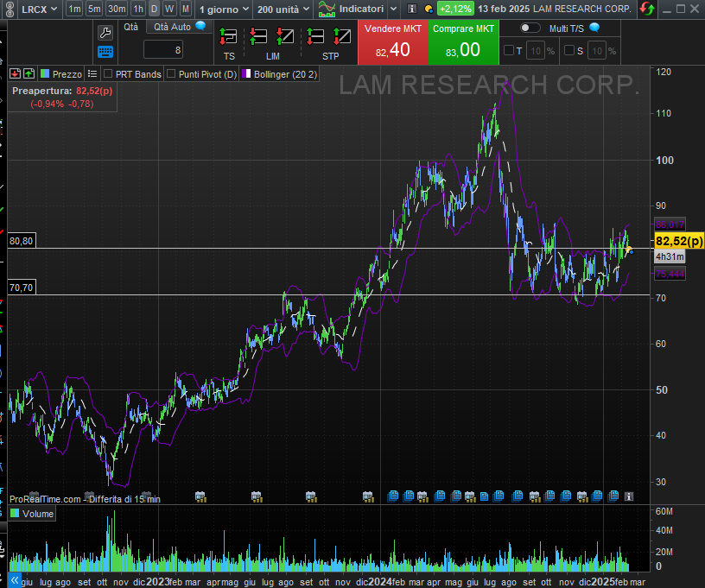This screenshot has width=705, height=588.
Task: Click the Prezzo color swatch
Action: [45, 73]
